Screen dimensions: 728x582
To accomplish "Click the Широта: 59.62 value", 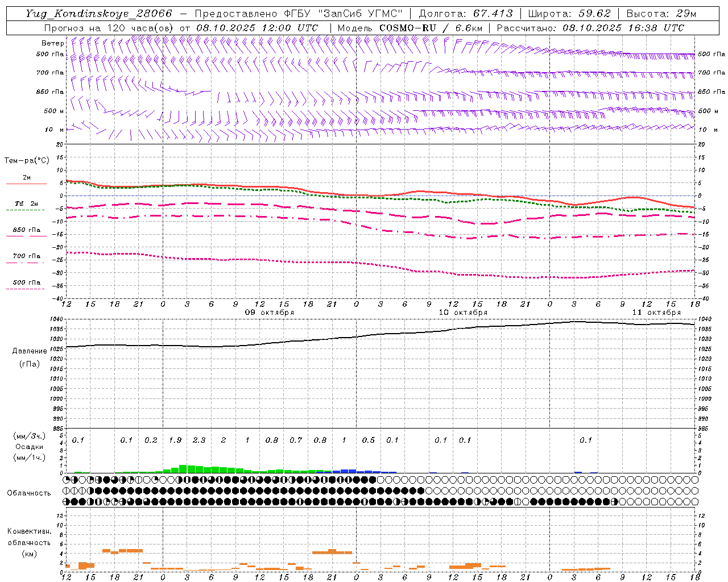I will pos(569,14).
